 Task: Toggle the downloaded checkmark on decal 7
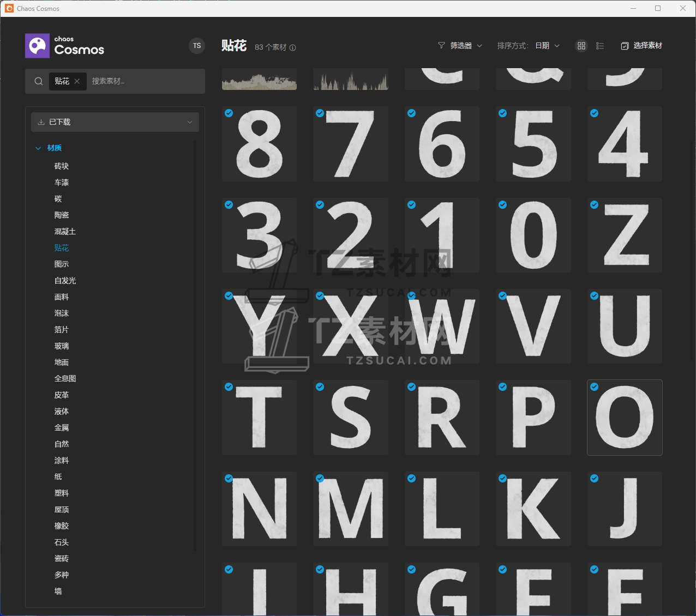click(x=320, y=113)
